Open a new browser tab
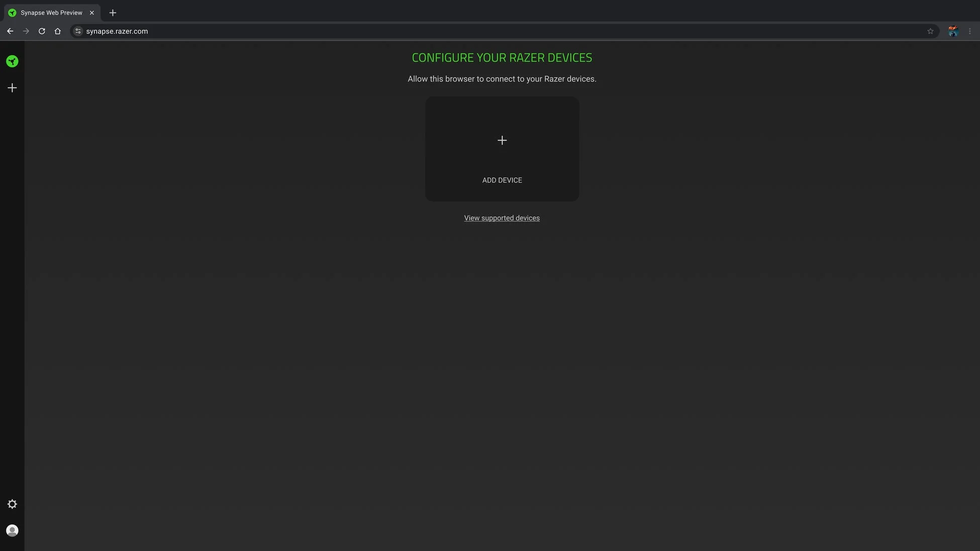Viewport: 980px width, 551px height. point(113,13)
